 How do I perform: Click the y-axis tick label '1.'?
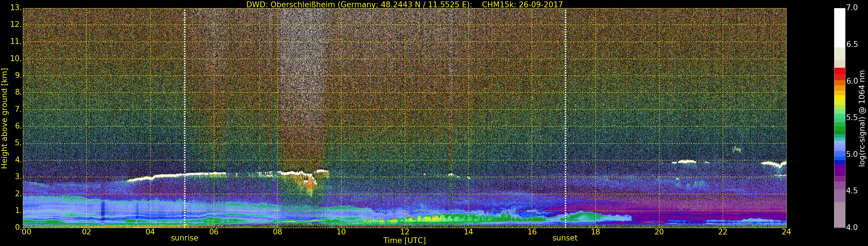pos(18,210)
